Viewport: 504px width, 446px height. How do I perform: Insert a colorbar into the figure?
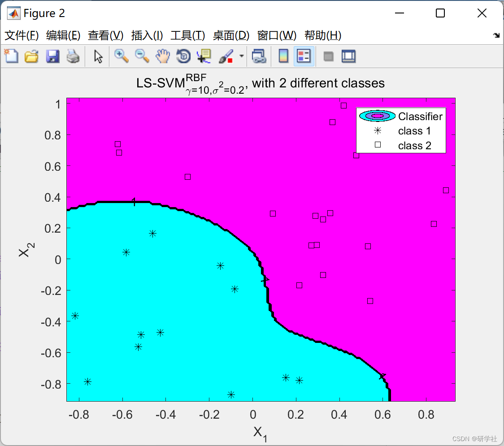coord(284,56)
